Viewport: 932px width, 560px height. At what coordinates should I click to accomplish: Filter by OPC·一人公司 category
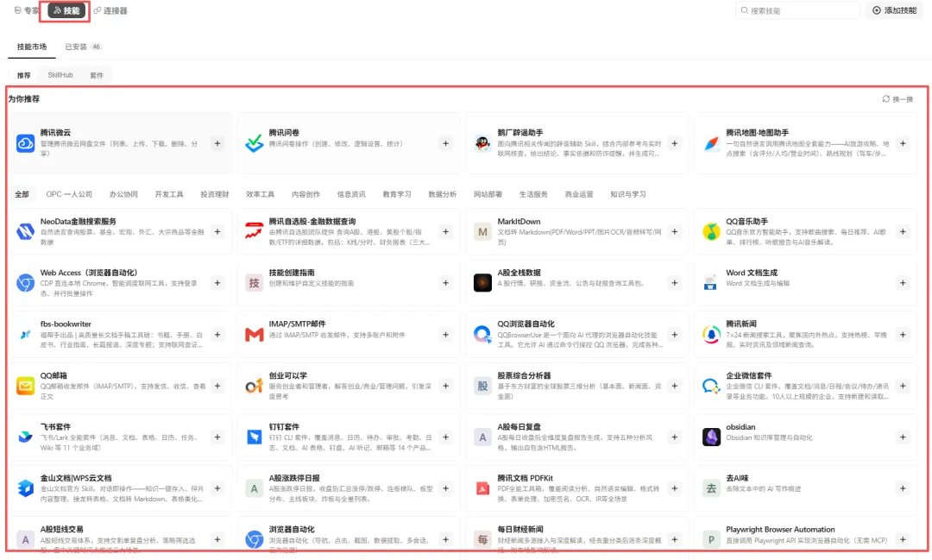coord(69,194)
